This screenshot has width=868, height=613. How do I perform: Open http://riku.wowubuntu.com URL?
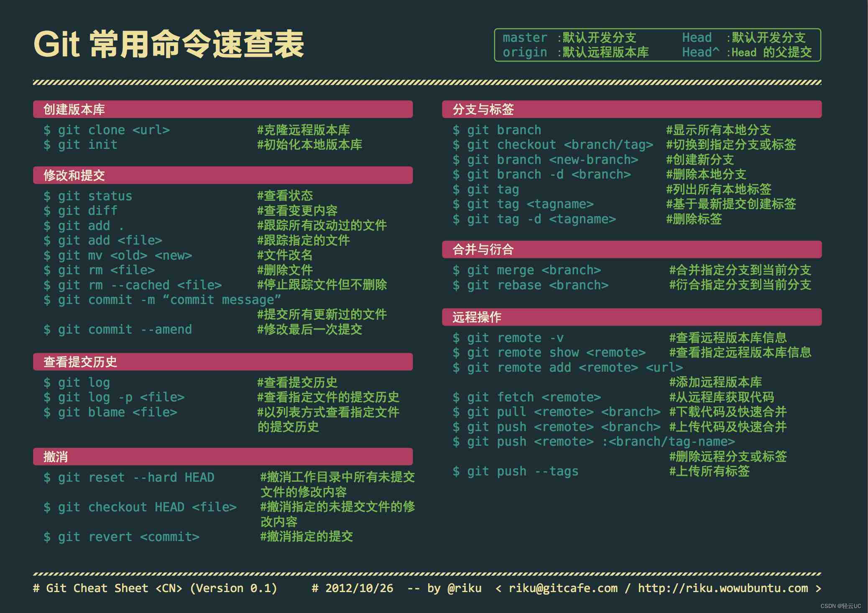(749, 595)
